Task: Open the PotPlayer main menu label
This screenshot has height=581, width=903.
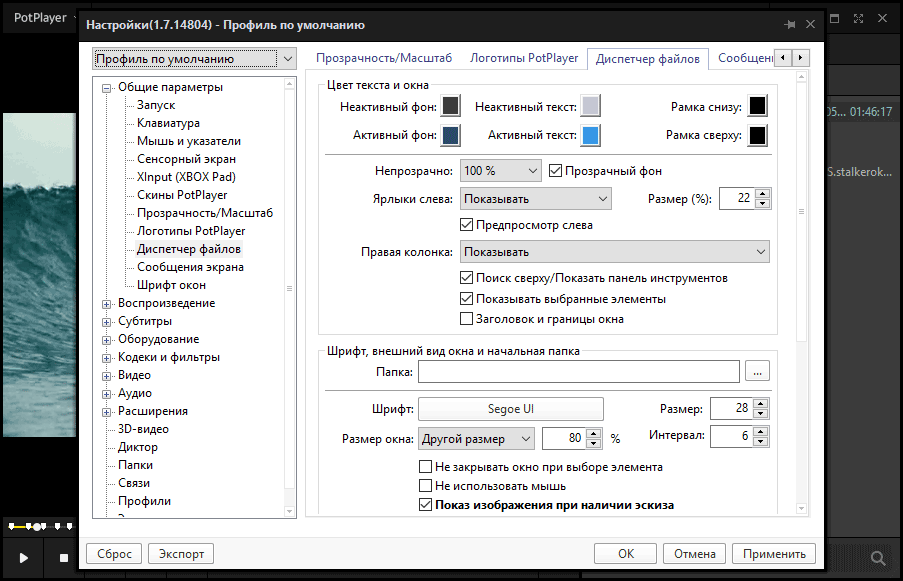Action: 40,18
